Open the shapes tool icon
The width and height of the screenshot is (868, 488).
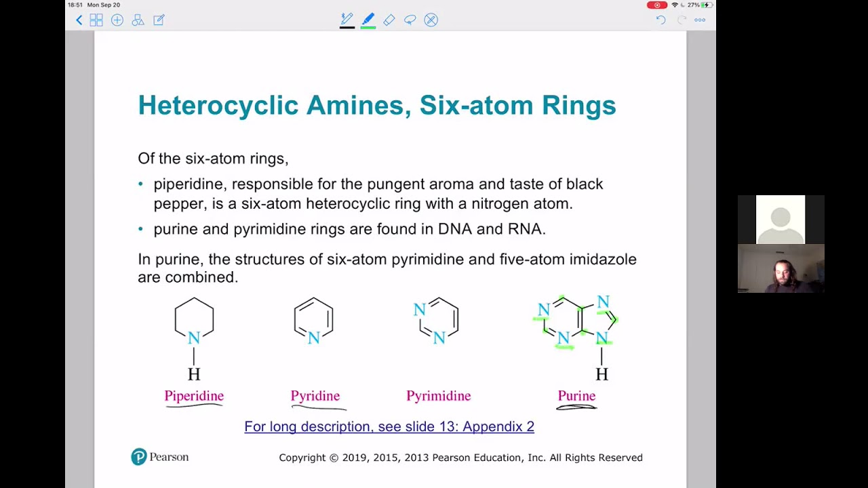[x=138, y=20]
